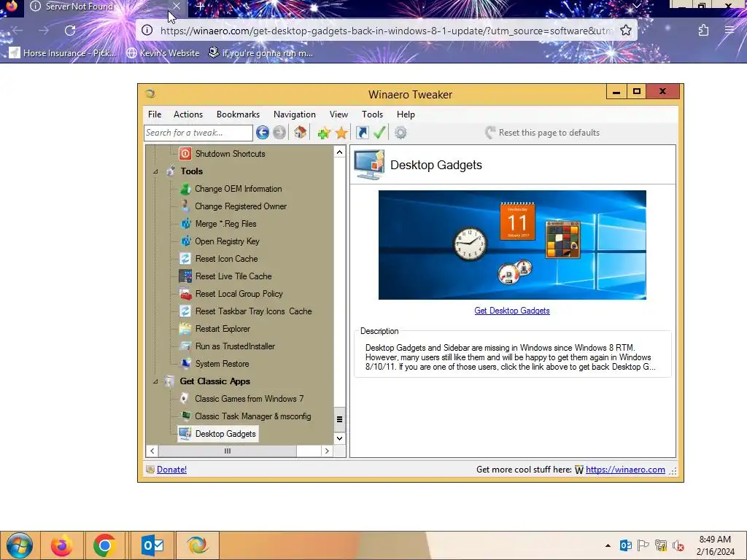Click the horizontal scrollbar thumb in tree
The height and width of the screenshot is (560, 747).
[x=228, y=451]
